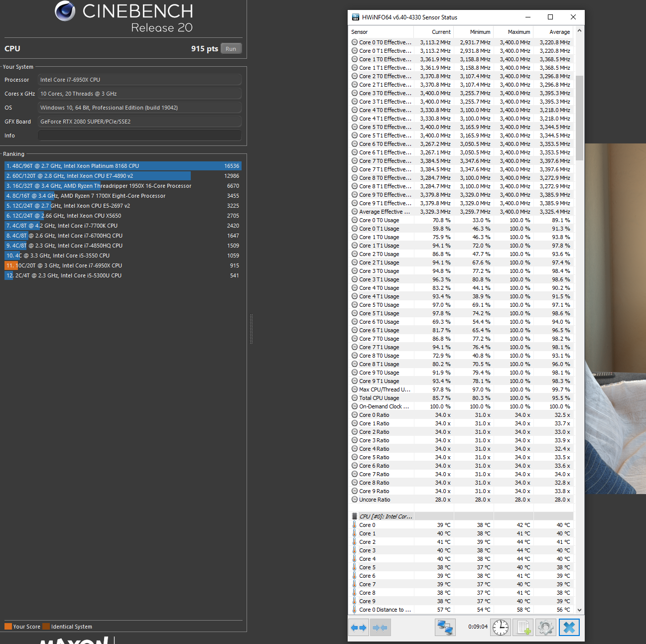Click the Core 0 temperature thermometer icon

coord(355,525)
